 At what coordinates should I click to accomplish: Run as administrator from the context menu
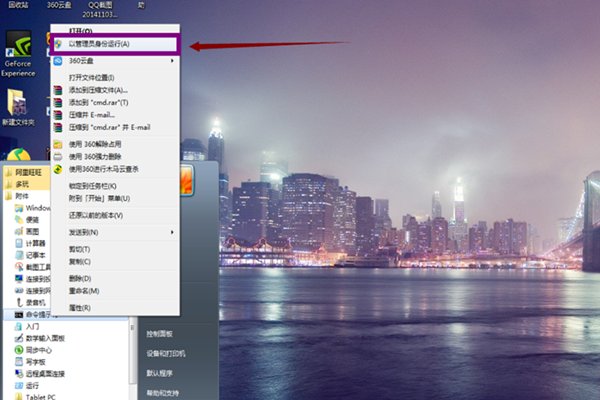pos(114,44)
